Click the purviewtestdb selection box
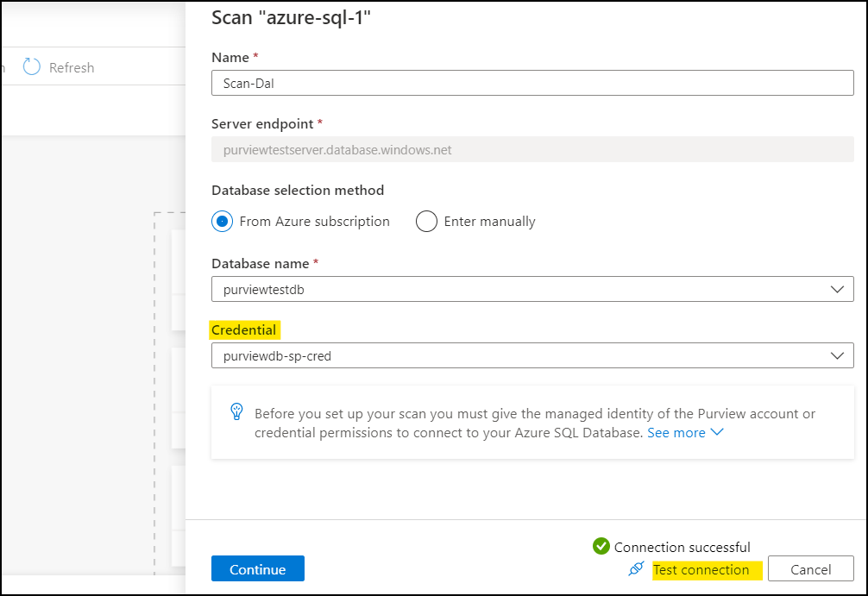This screenshot has width=868, height=596. point(518,290)
